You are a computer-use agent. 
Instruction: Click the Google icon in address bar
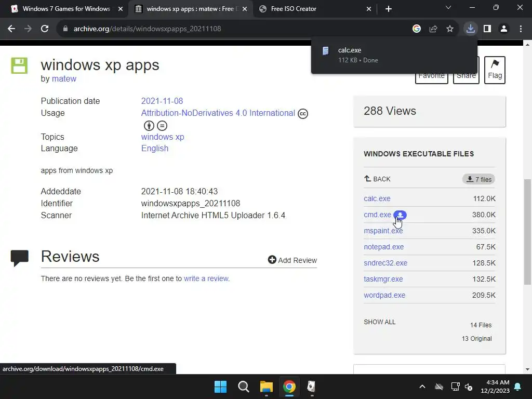[x=417, y=29]
